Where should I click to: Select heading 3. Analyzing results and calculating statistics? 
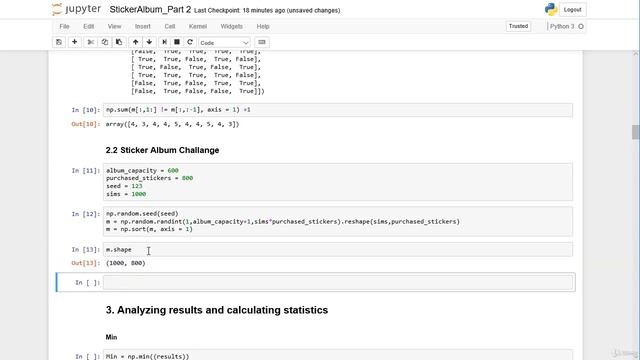[x=217, y=310]
